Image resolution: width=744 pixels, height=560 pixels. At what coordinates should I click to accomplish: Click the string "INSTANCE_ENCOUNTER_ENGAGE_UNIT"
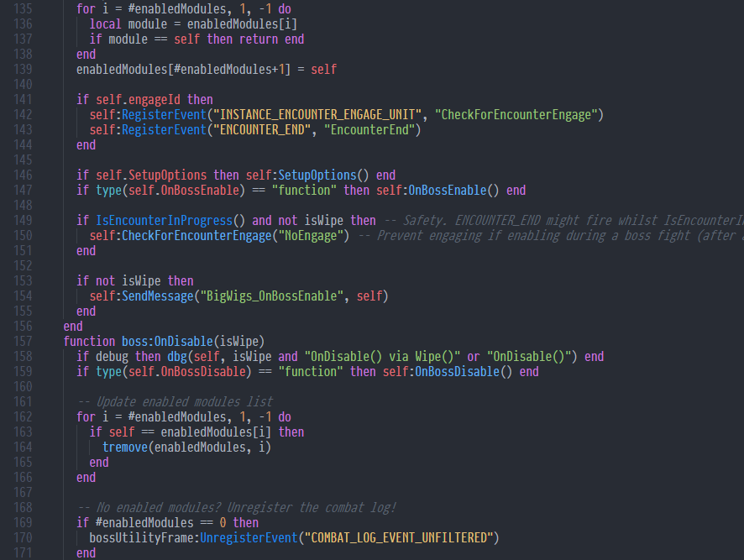(317, 114)
